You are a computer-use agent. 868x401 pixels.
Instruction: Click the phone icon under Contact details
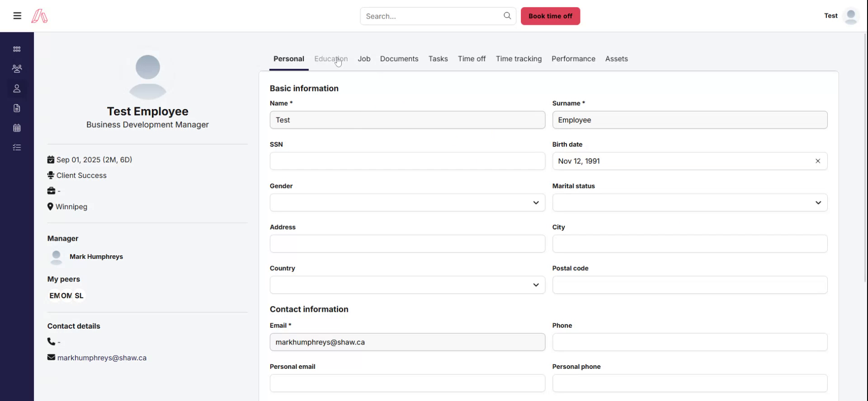point(51,342)
